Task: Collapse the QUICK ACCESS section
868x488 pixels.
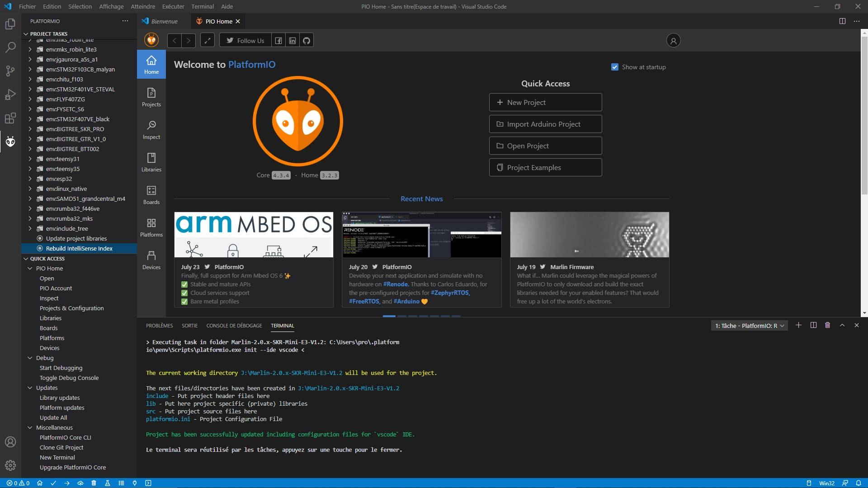Action: click(x=26, y=259)
